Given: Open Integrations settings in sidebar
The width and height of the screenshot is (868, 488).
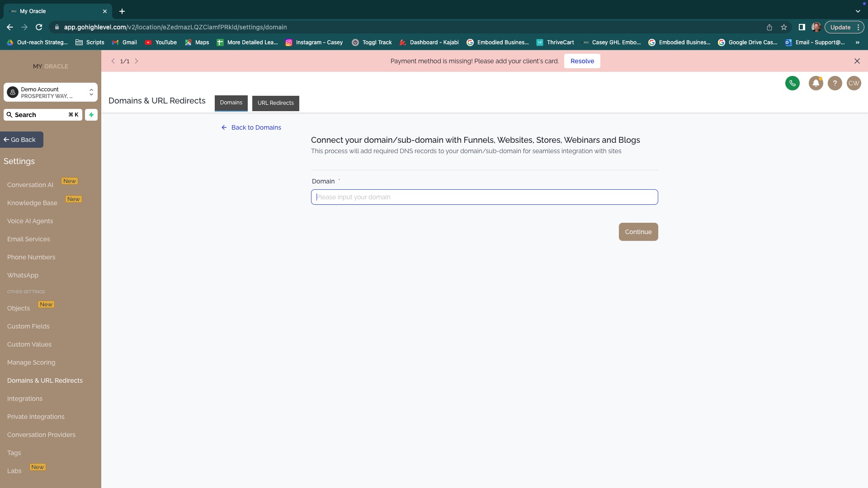Looking at the screenshot, I should (x=25, y=399).
